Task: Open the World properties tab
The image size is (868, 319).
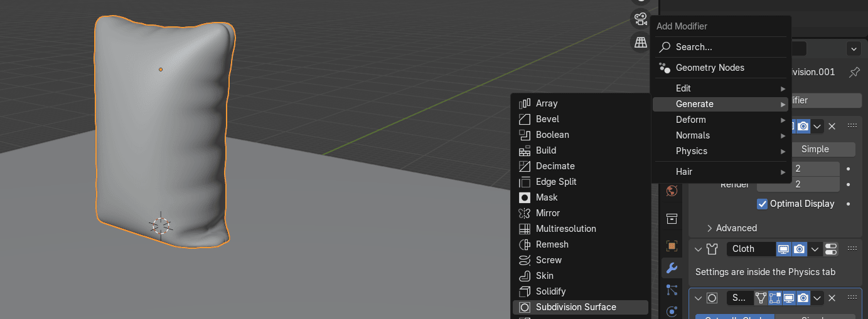Action: [x=672, y=191]
